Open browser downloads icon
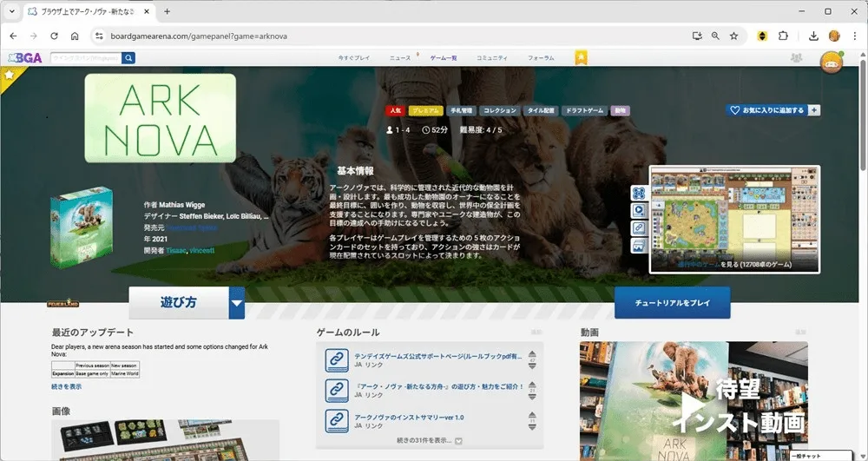 coord(813,36)
